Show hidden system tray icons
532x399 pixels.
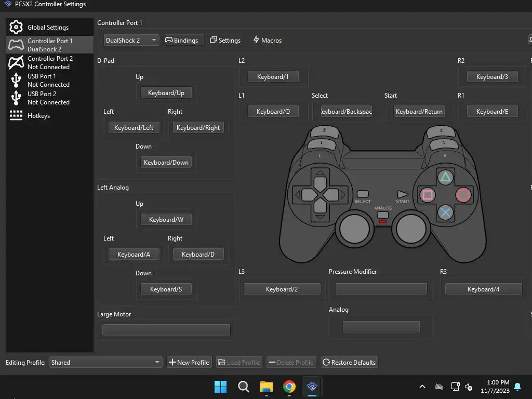(x=422, y=387)
